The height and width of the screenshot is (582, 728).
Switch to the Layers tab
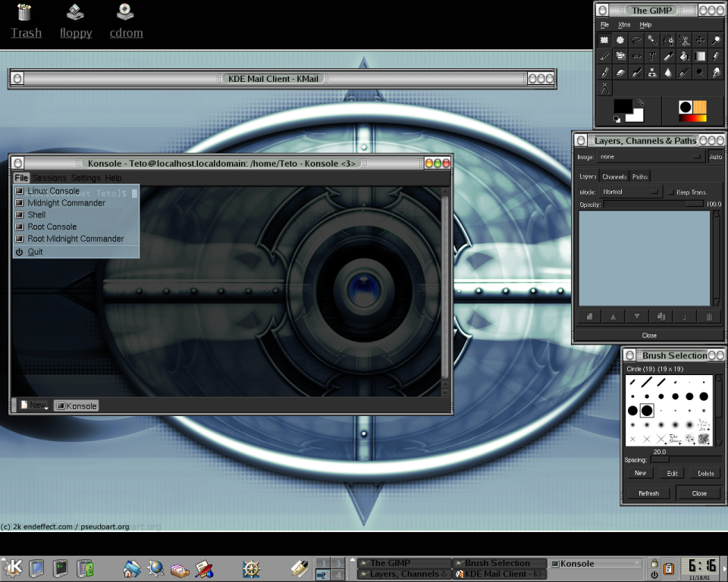tap(587, 177)
